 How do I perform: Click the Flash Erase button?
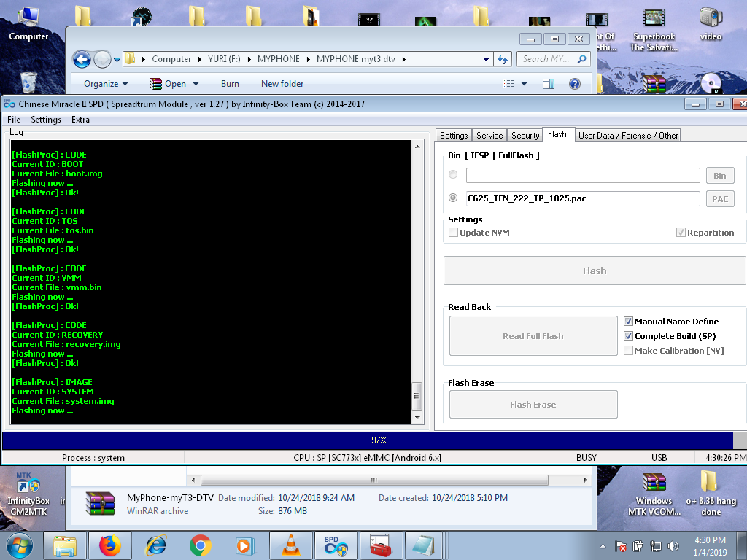533,404
